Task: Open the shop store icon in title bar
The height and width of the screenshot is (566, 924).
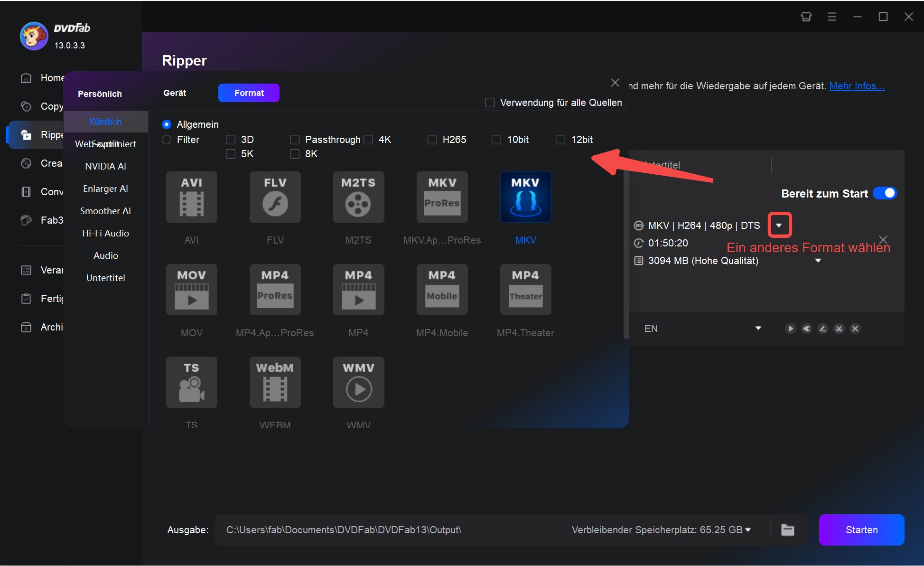Action: [806, 17]
